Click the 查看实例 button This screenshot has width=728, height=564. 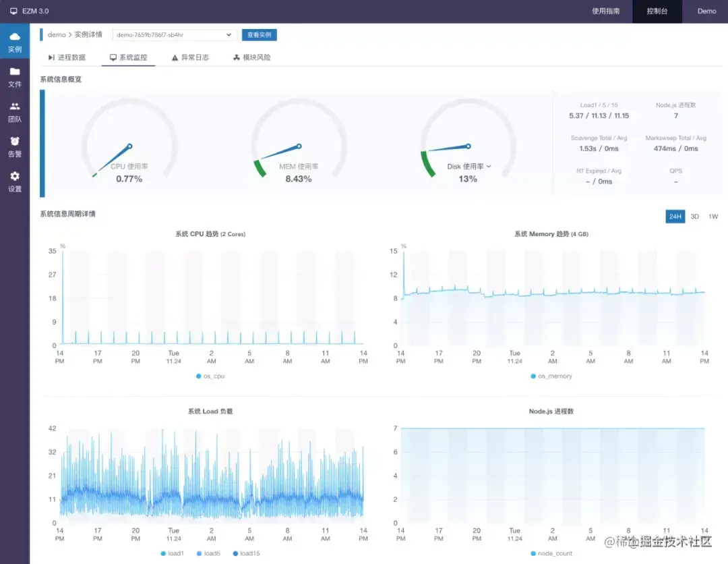[259, 35]
